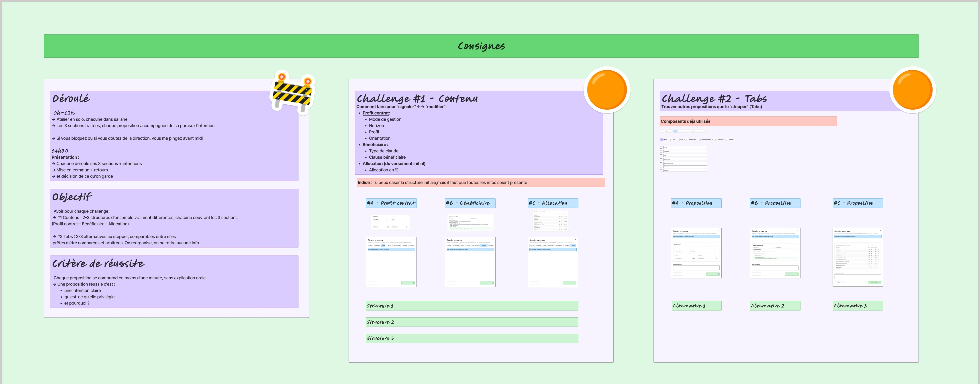Click underlined 'Profit contrat' bullet
Image resolution: width=980 pixels, height=384 pixels.
(x=376, y=113)
